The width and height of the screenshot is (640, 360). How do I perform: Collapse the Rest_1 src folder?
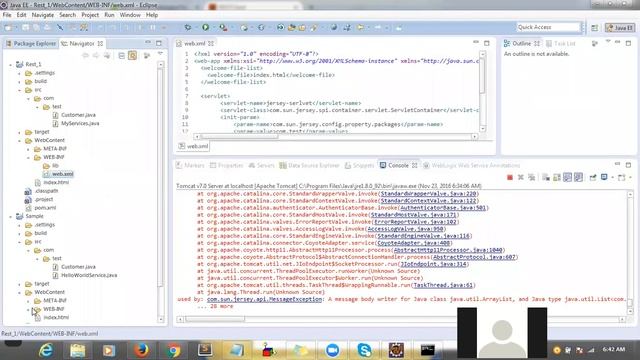tap(19, 90)
